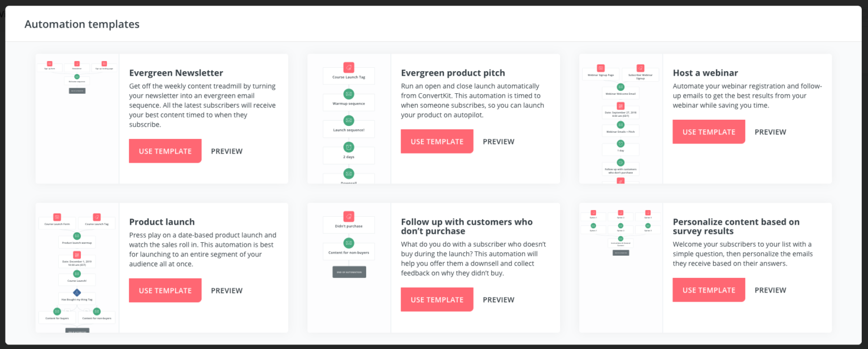868x349 pixels.
Task: Open the Product launch workflow thumbnail
Action: [x=77, y=267]
